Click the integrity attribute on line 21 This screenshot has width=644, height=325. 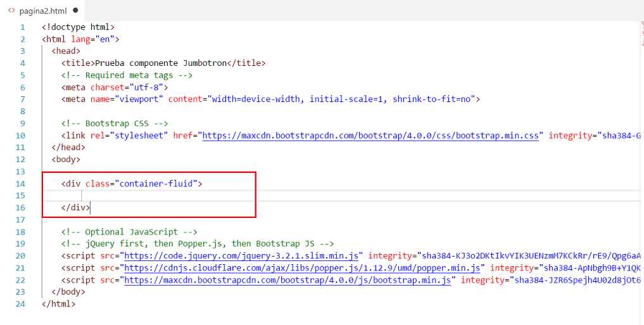click(565, 268)
